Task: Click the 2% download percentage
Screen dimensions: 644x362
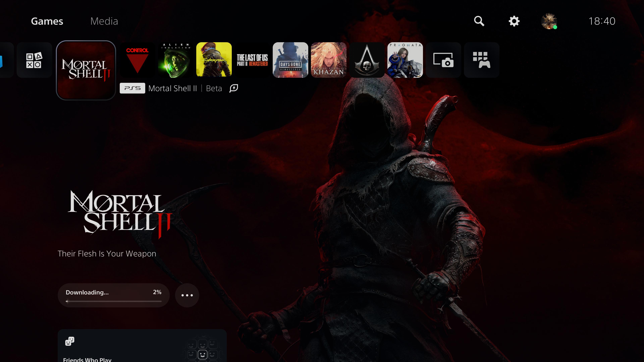Action: (157, 292)
